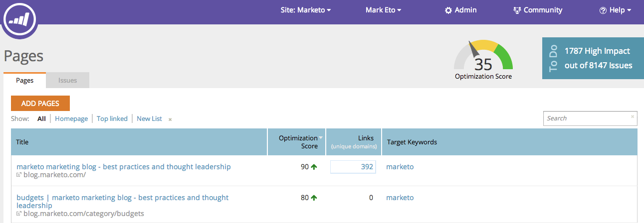This screenshot has height=223, width=644.
Task: Select the Pages tab
Action: 25,80
